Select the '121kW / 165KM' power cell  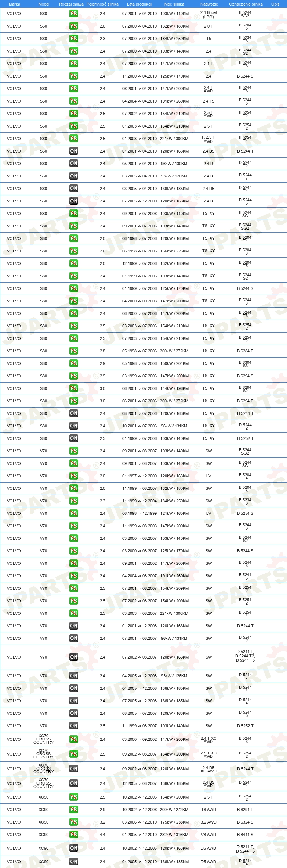pyautogui.click(x=174, y=513)
